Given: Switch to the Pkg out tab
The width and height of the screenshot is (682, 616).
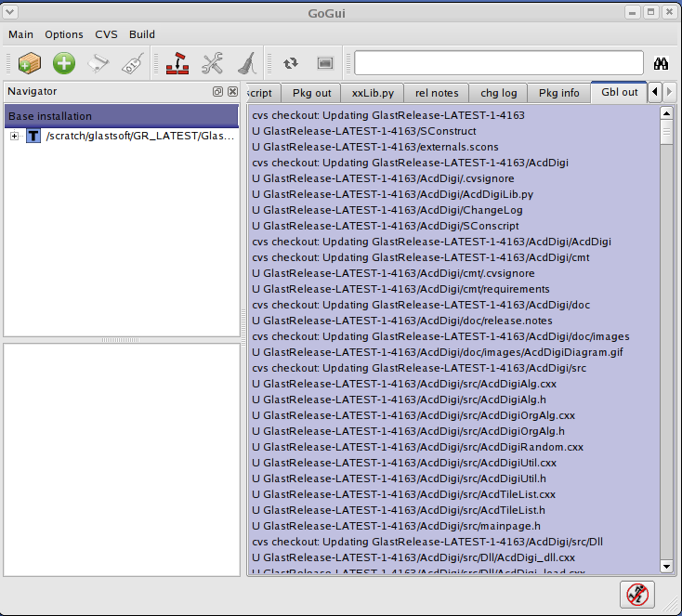Looking at the screenshot, I should click(311, 93).
